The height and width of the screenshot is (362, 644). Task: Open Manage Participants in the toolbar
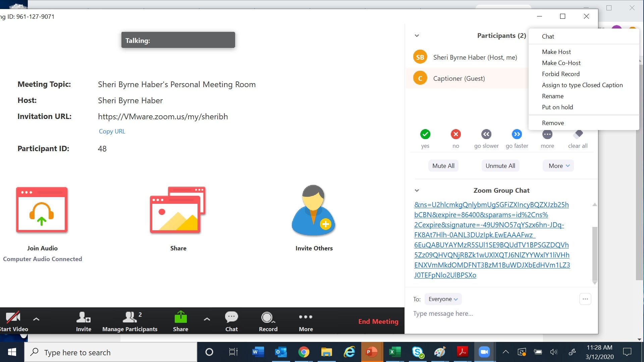[x=130, y=322]
